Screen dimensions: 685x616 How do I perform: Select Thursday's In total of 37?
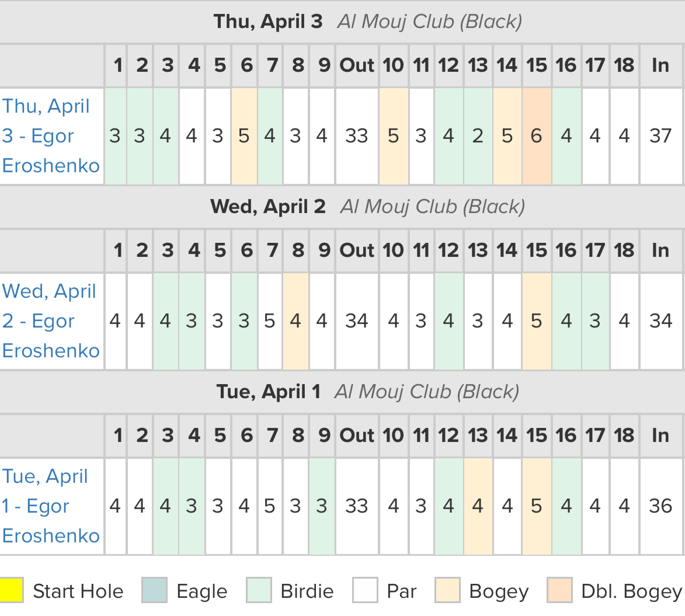[660, 136]
